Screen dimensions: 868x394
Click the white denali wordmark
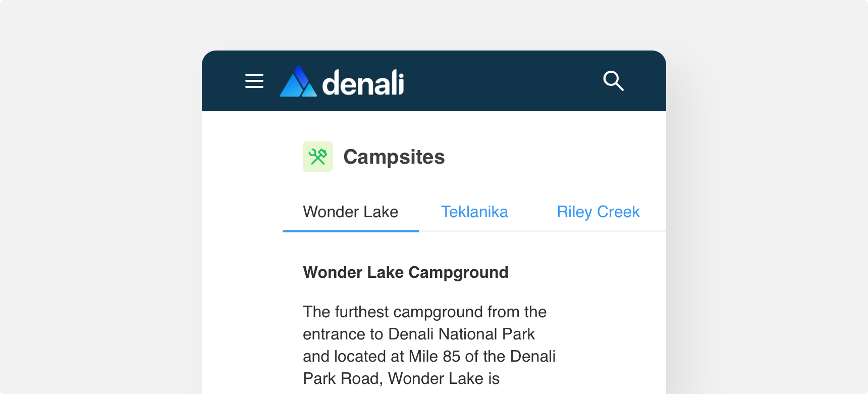363,82
